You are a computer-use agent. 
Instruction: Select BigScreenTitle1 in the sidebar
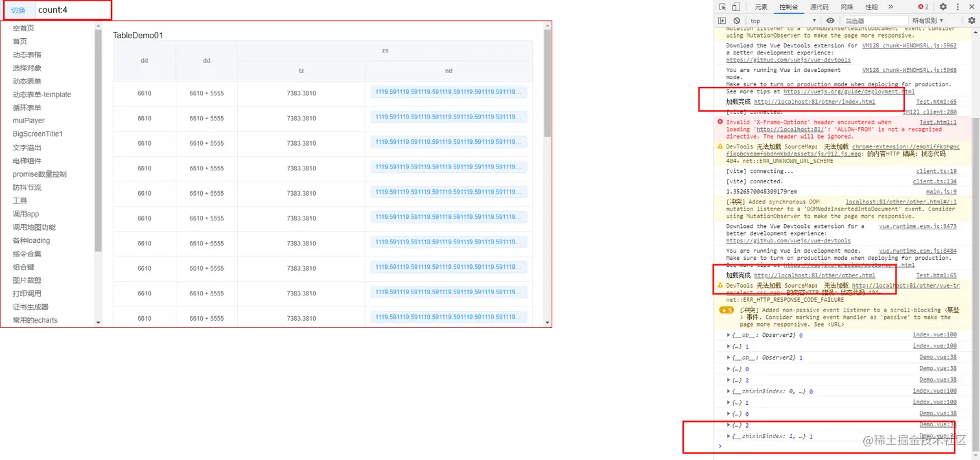38,134
